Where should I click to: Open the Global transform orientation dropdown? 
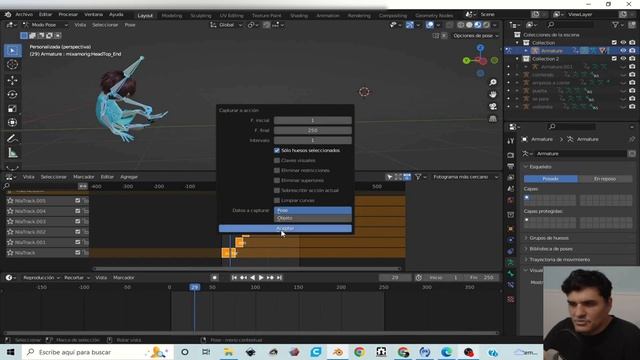coord(226,25)
